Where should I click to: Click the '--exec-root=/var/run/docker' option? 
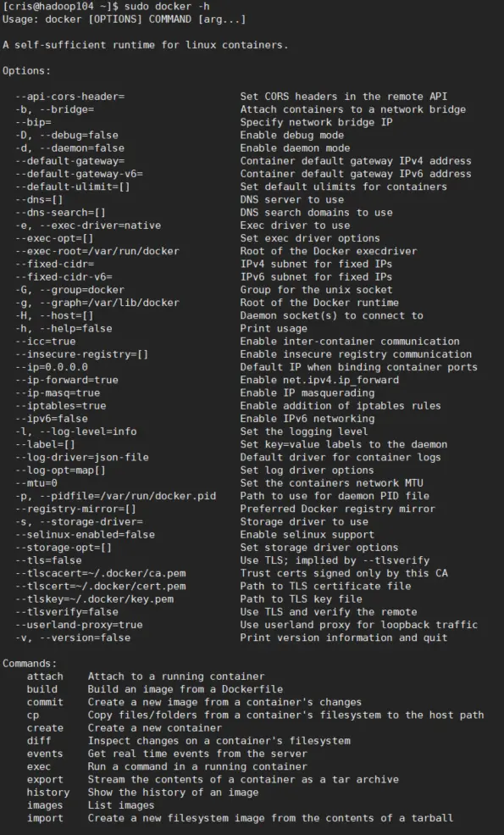click(x=97, y=251)
